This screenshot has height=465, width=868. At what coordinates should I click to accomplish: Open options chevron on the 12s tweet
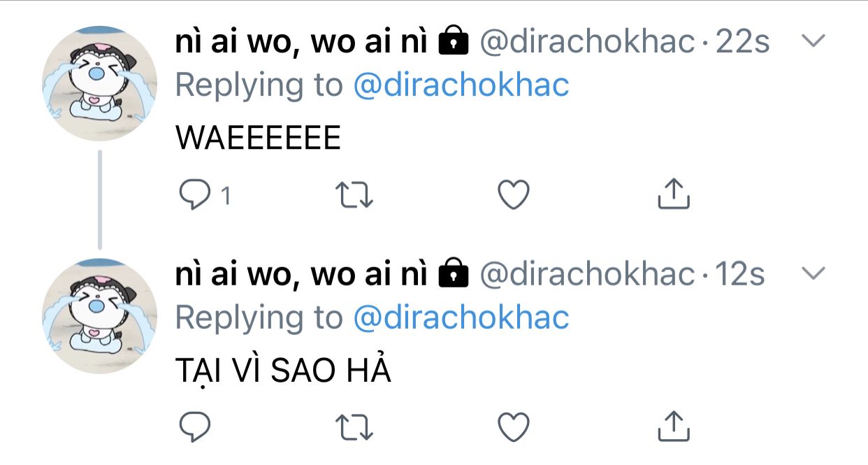tap(813, 273)
